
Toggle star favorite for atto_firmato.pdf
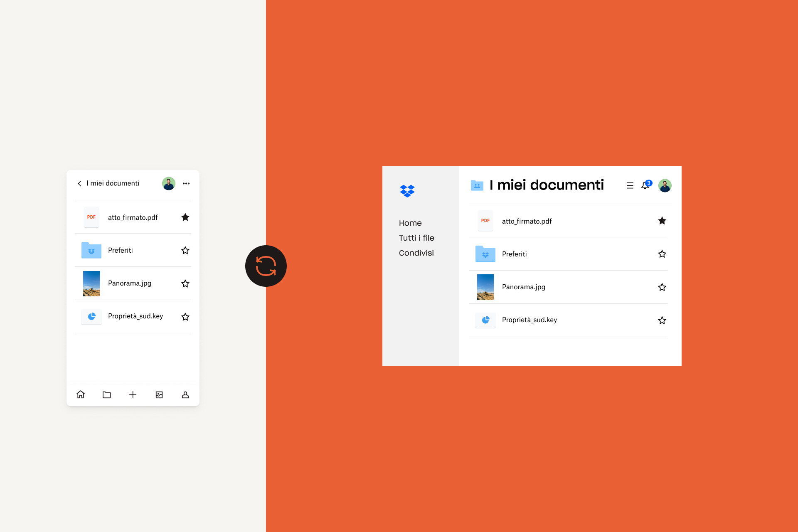pyautogui.click(x=185, y=217)
